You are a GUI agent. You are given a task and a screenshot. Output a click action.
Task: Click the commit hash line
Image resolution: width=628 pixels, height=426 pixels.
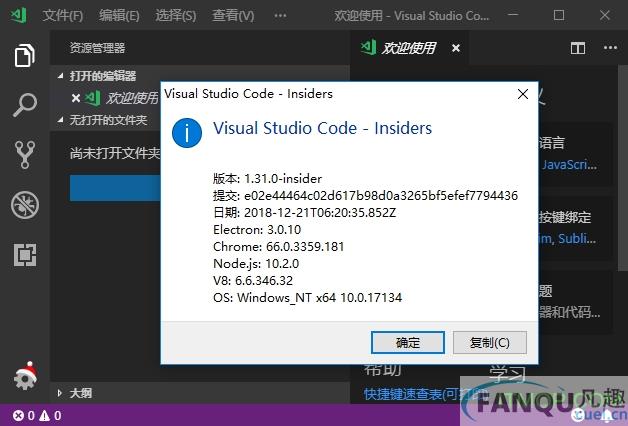click(365, 196)
